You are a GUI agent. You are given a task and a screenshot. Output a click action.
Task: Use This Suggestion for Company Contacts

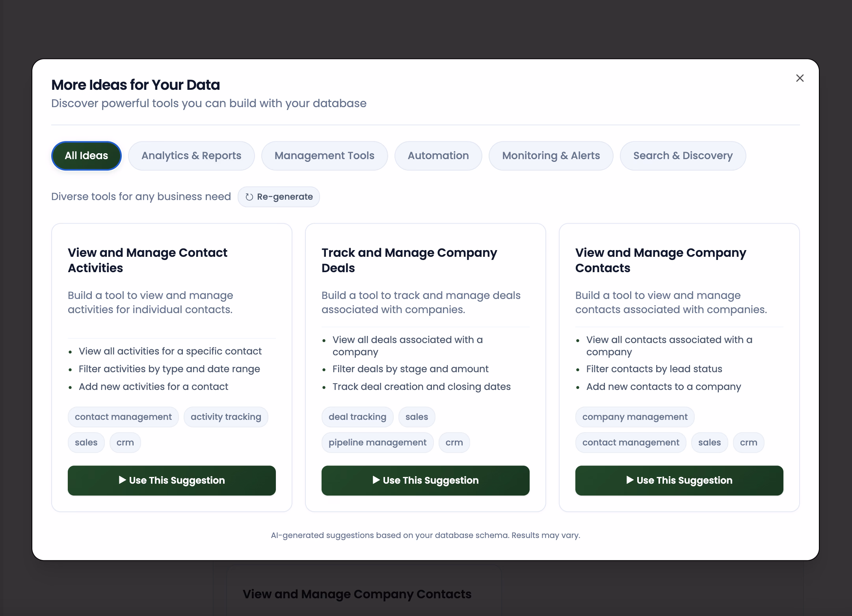point(679,480)
